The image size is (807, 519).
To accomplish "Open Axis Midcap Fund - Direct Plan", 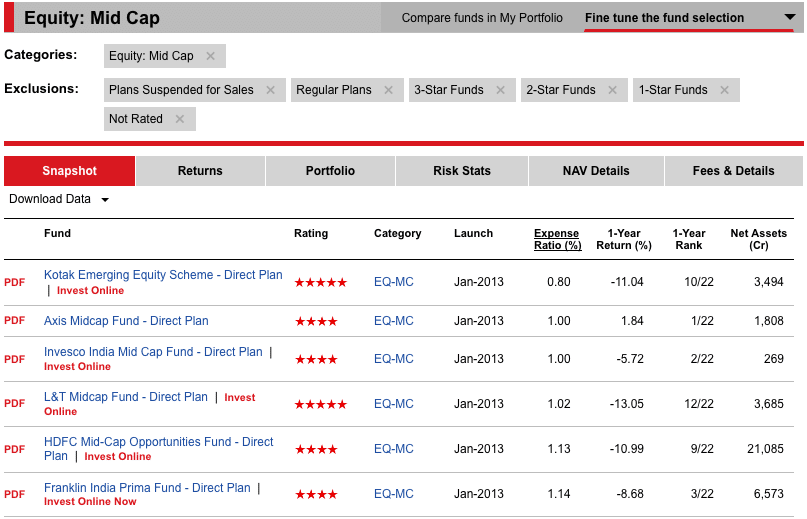I will [126, 321].
